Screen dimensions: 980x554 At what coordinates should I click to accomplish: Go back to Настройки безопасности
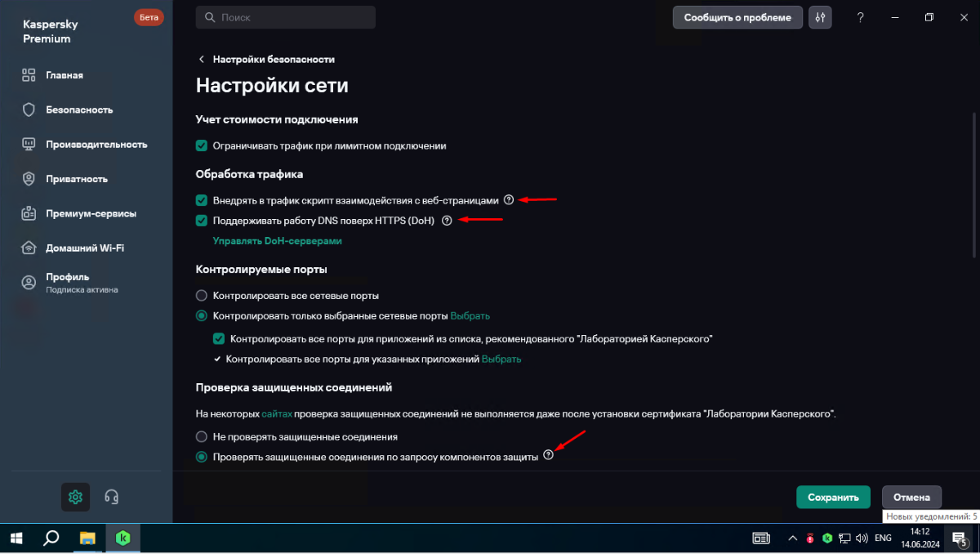266,59
